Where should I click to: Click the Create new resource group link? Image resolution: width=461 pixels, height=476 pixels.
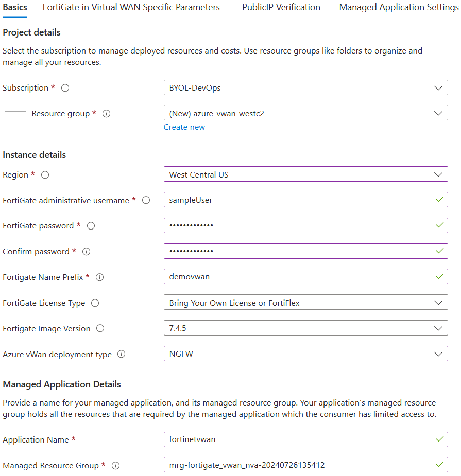[184, 127]
